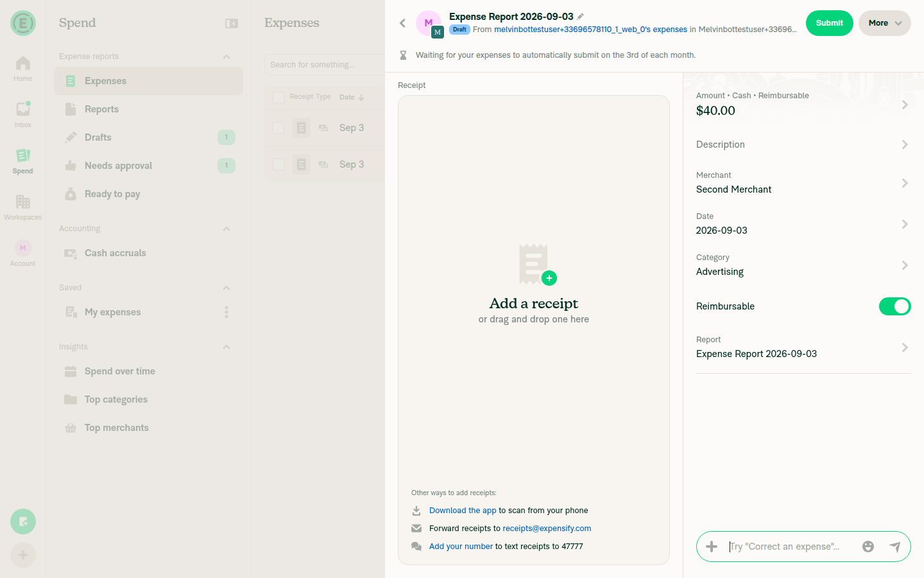Image resolution: width=924 pixels, height=578 pixels.
Task: Collapse the Saved section
Action: pyautogui.click(x=227, y=288)
